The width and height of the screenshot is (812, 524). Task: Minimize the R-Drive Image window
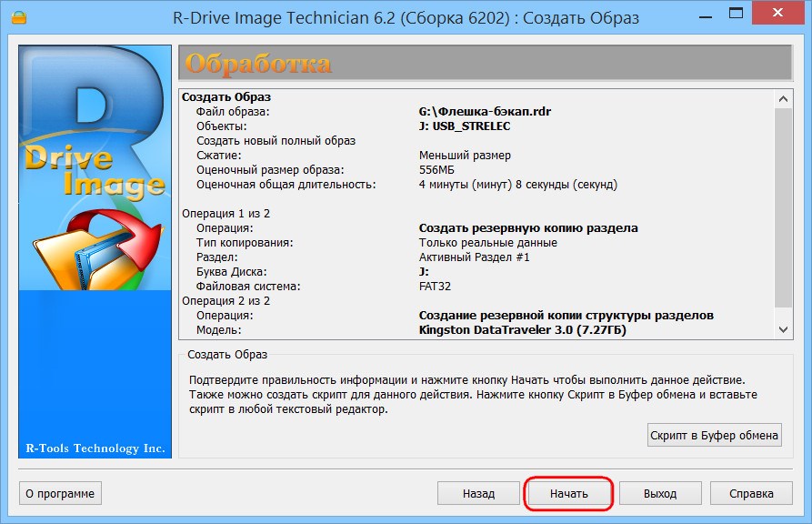[x=706, y=15]
